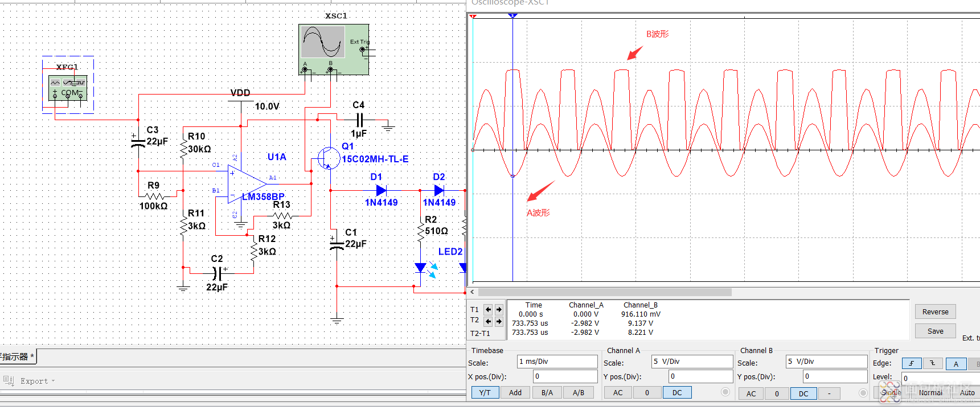Screen dimensions: 980x410
Task: Select capacitor C3 22µF
Action: click(138, 141)
